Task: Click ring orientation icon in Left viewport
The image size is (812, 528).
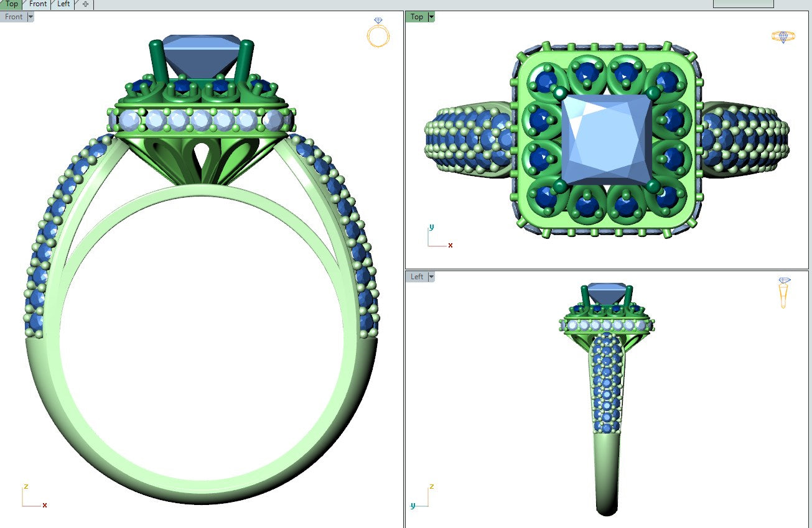Action: coord(785,292)
